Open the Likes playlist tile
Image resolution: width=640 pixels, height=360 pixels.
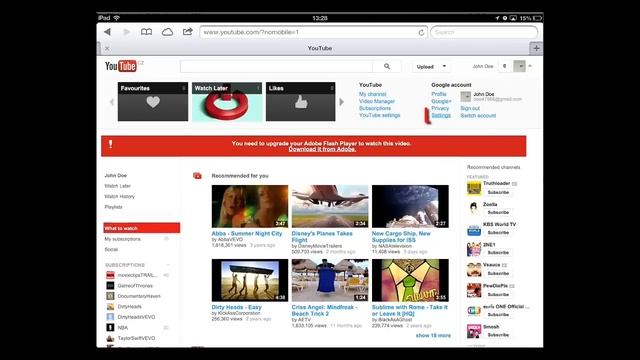tap(300, 102)
